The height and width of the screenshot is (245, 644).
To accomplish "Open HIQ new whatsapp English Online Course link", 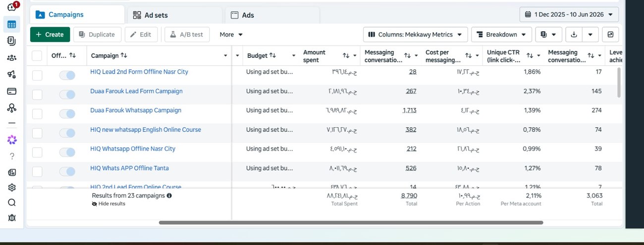I will [146, 130].
